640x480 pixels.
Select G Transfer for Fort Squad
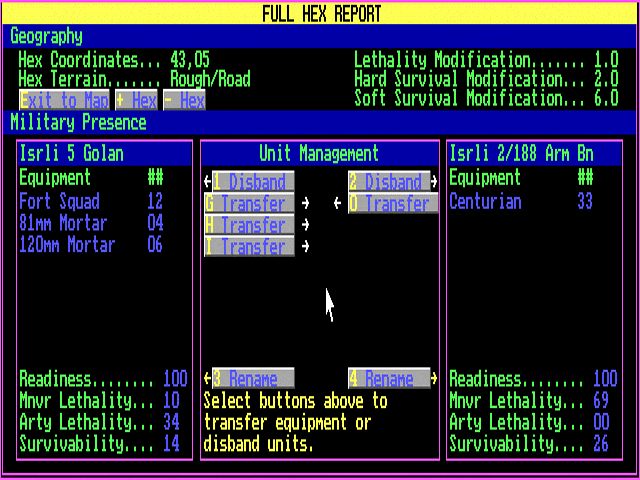pyautogui.click(x=249, y=203)
